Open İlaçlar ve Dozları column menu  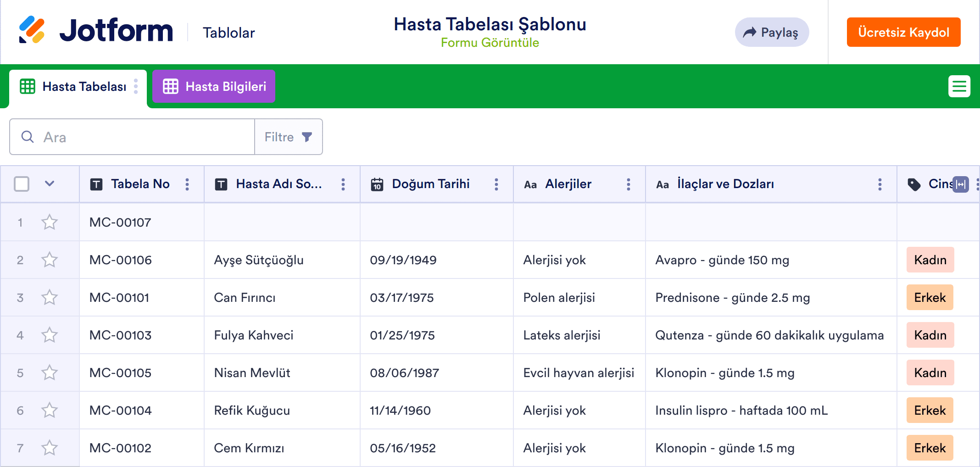pos(880,184)
